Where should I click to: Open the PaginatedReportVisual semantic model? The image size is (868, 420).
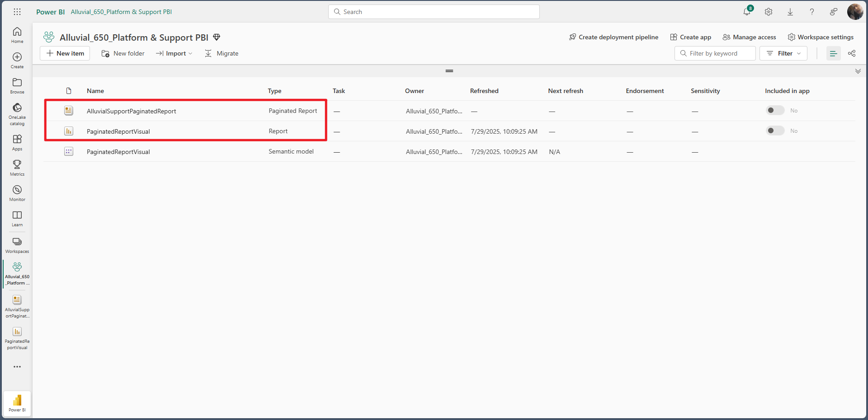[x=118, y=152]
